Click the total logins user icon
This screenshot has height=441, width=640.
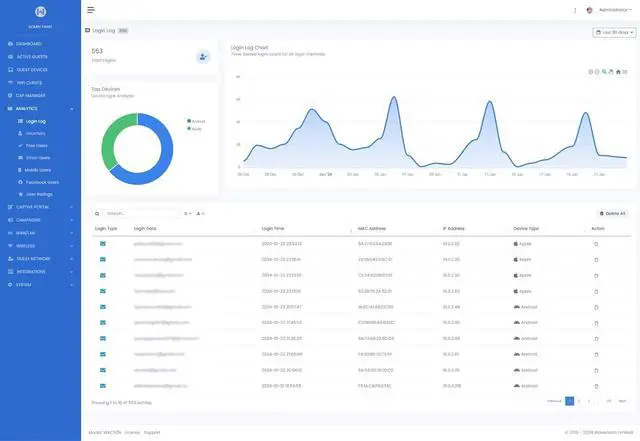coord(204,56)
